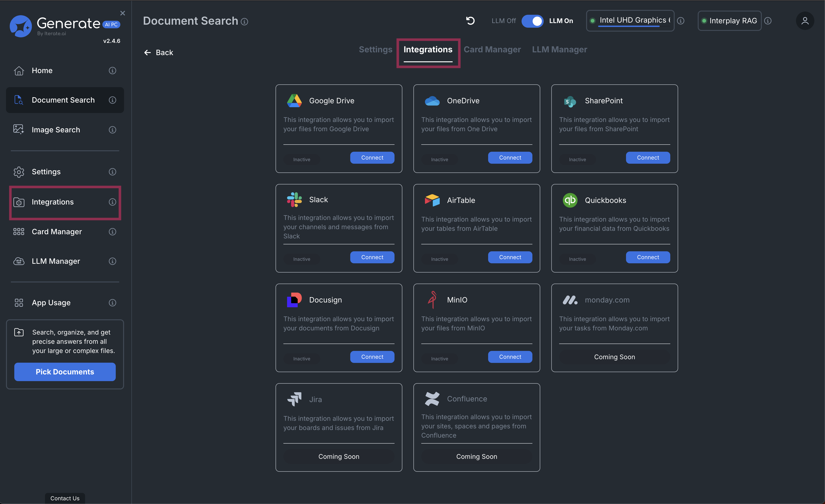Open Settings in the sidebar
Viewport: 825px width, 504px height.
pos(65,172)
